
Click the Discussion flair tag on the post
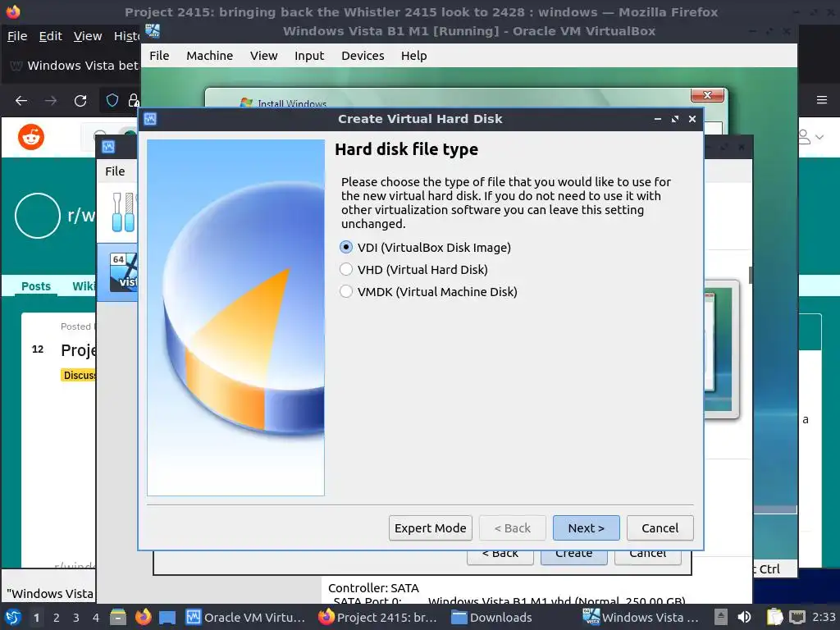click(79, 375)
